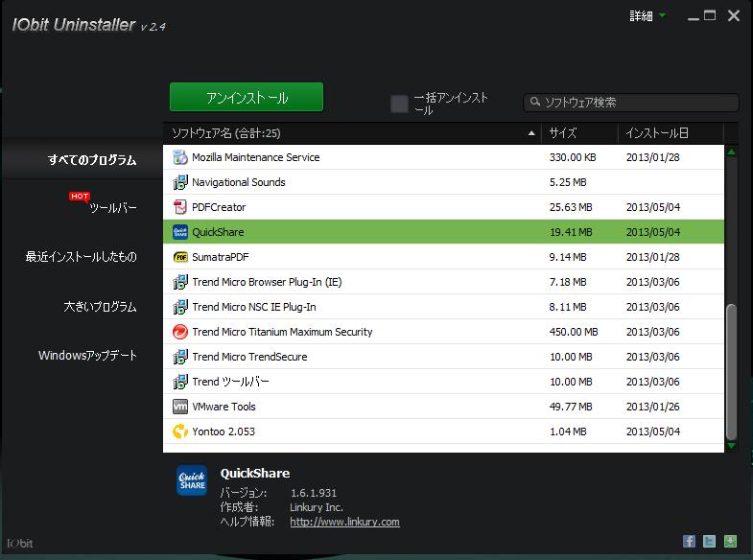753x560 pixels.
Task: Open the http://www.linkury.com link
Action: point(344,522)
